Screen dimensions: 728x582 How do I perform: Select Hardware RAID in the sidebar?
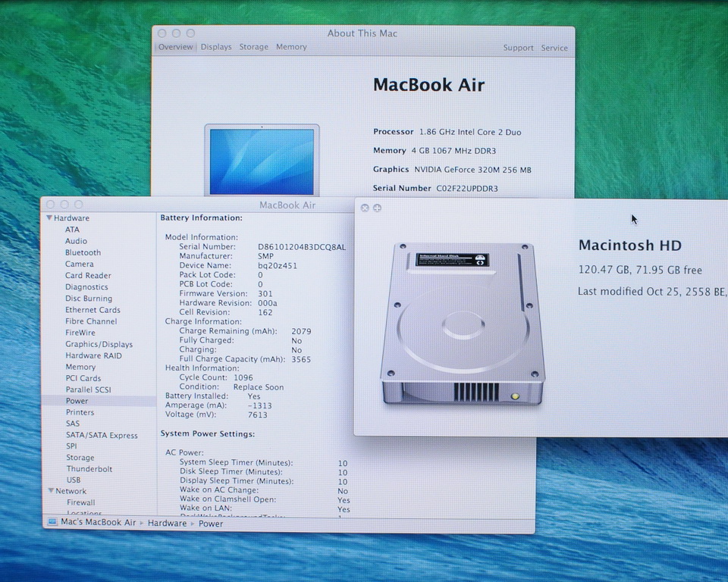tap(93, 355)
